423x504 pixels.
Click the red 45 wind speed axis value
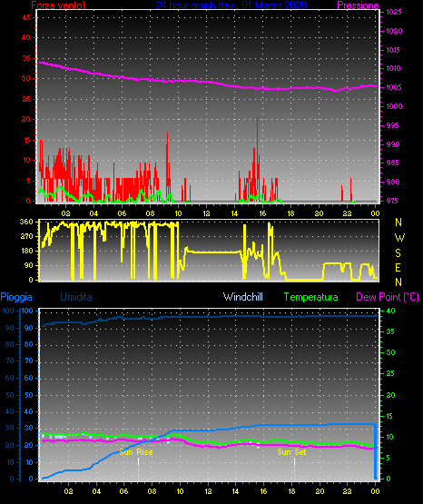click(26, 17)
